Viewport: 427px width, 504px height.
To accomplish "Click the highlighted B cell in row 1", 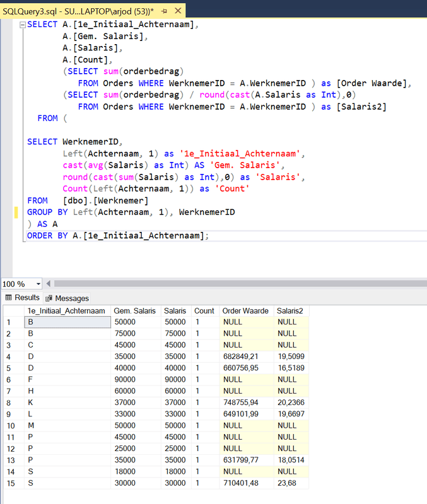I will 67,322.
